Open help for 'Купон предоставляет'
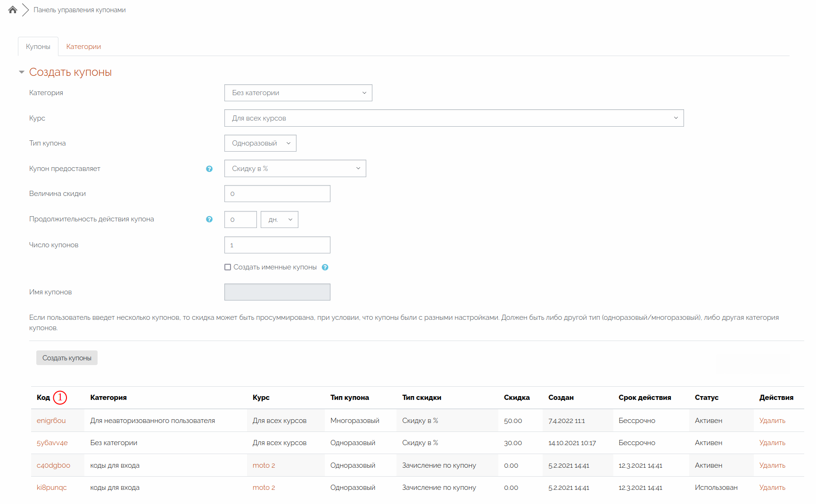The width and height of the screenshot is (816, 504). click(209, 169)
